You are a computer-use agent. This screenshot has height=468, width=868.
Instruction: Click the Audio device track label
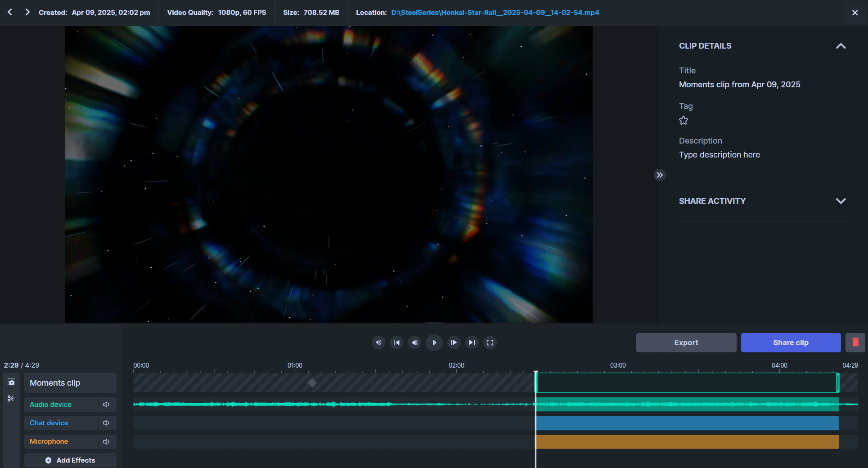point(61,405)
